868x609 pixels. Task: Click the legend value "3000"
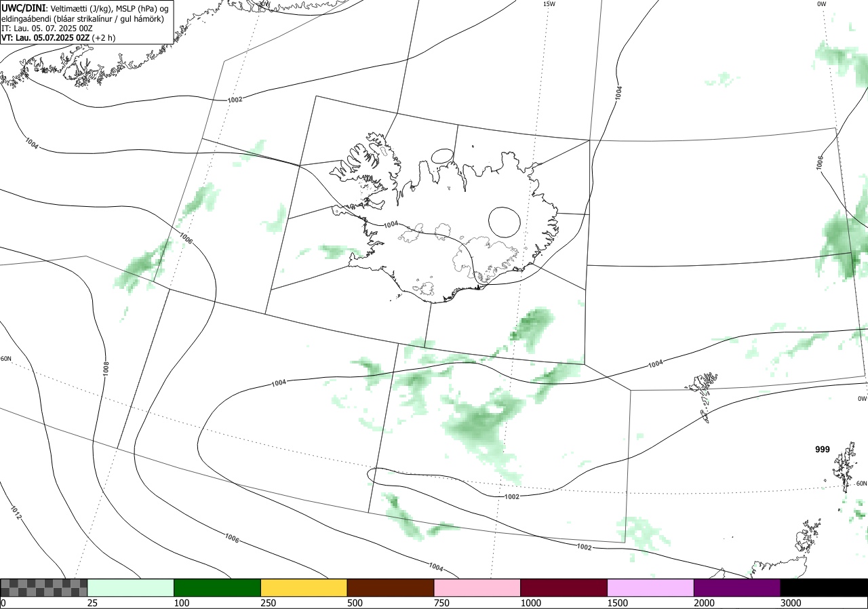(x=791, y=603)
